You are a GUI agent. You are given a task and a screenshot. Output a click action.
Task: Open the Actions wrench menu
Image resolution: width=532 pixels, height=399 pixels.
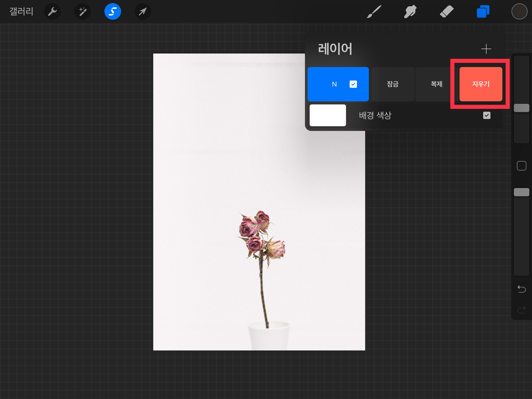52,11
